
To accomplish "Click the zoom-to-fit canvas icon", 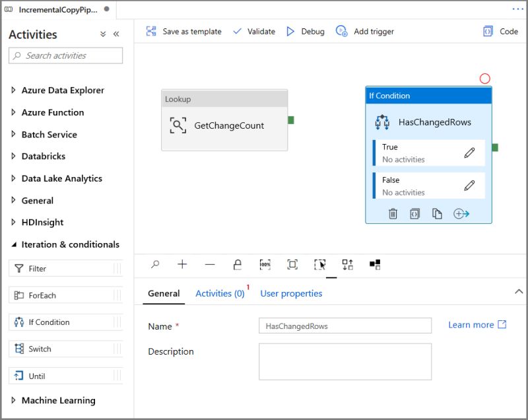I will (292, 264).
